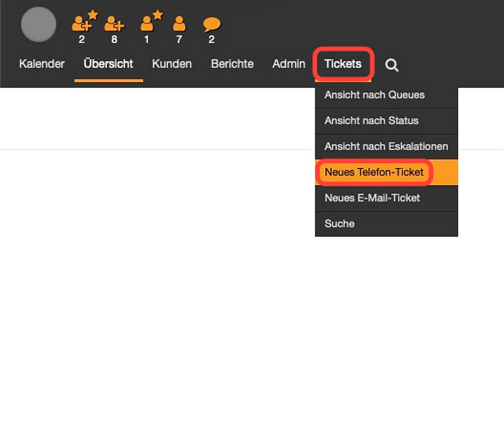The width and height of the screenshot is (504, 422).
Task: Collapse the Tickets dropdown menu
Action: tap(343, 64)
